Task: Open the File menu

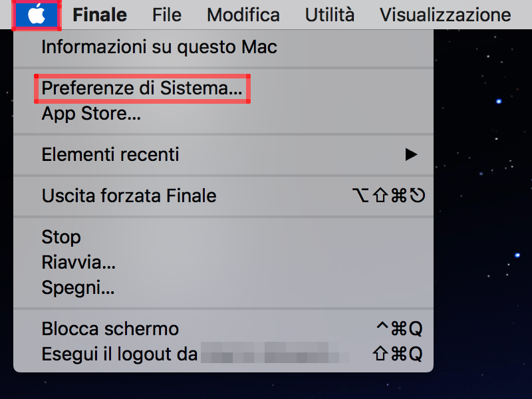Action: click(167, 15)
